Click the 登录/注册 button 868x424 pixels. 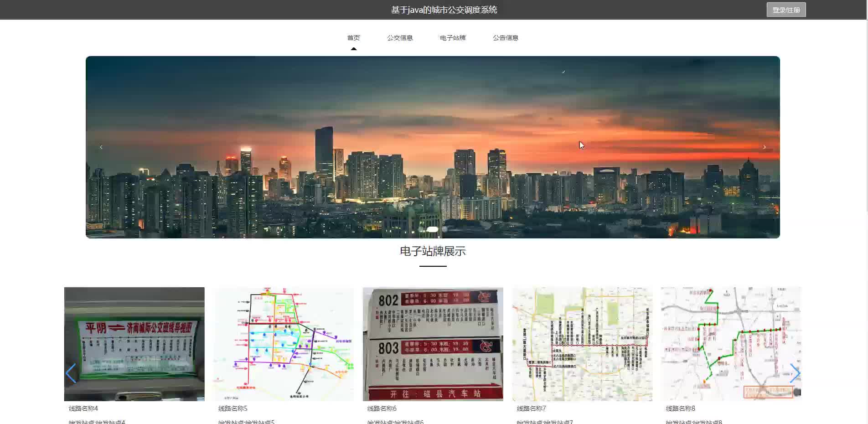[786, 10]
